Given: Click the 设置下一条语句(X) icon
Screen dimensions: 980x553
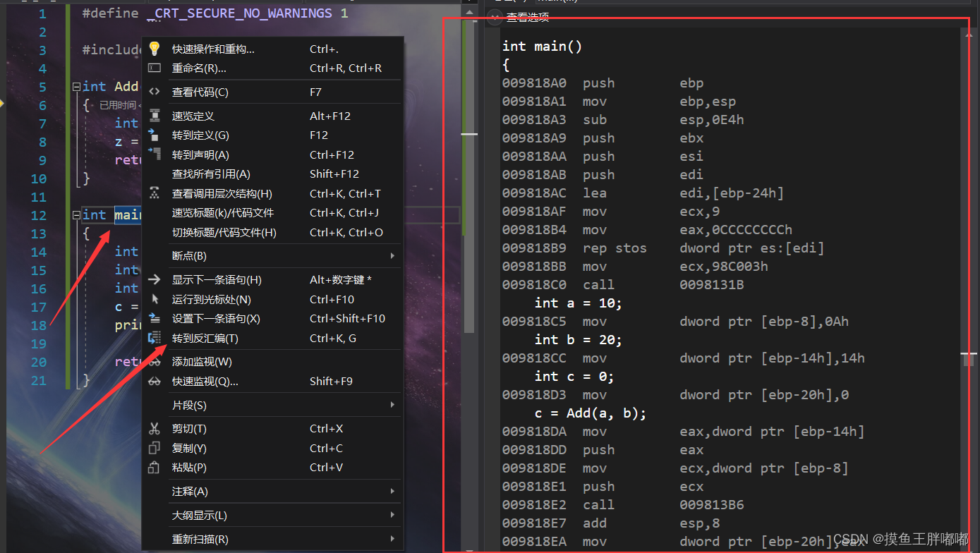Looking at the screenshot, I should 155,319.
